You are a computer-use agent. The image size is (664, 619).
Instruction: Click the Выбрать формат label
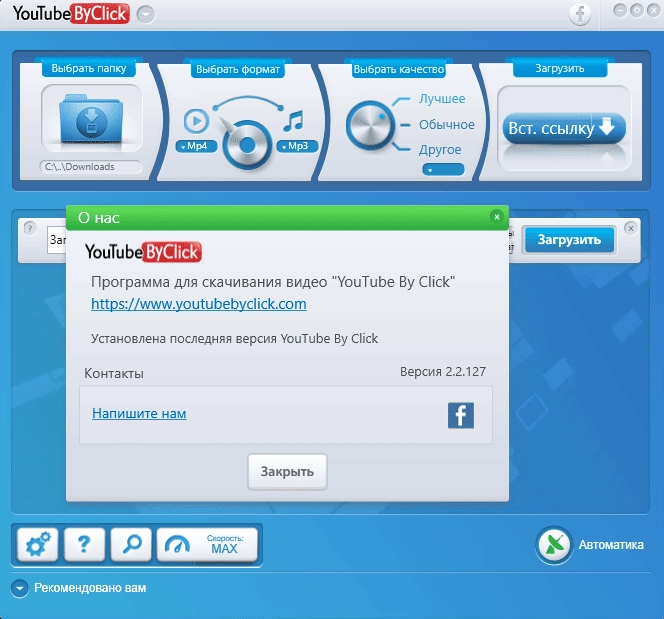point(238,69)
